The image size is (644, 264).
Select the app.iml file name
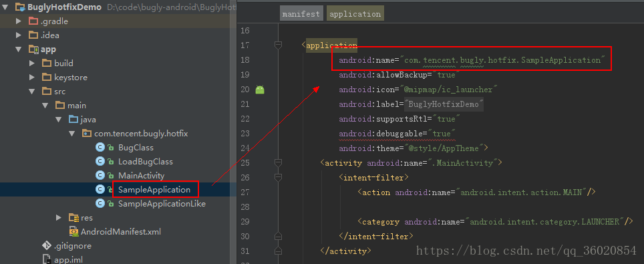coord(69,259)
